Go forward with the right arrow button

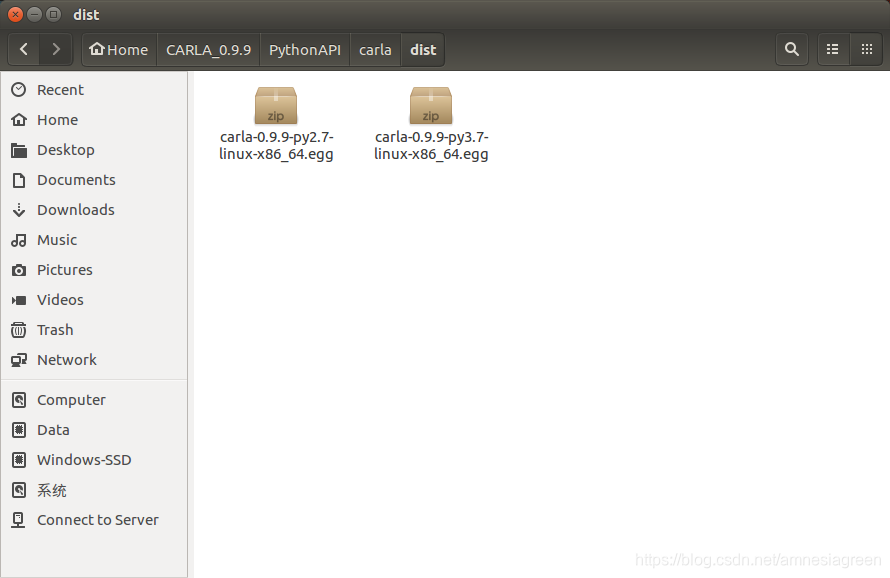point(56,49)
